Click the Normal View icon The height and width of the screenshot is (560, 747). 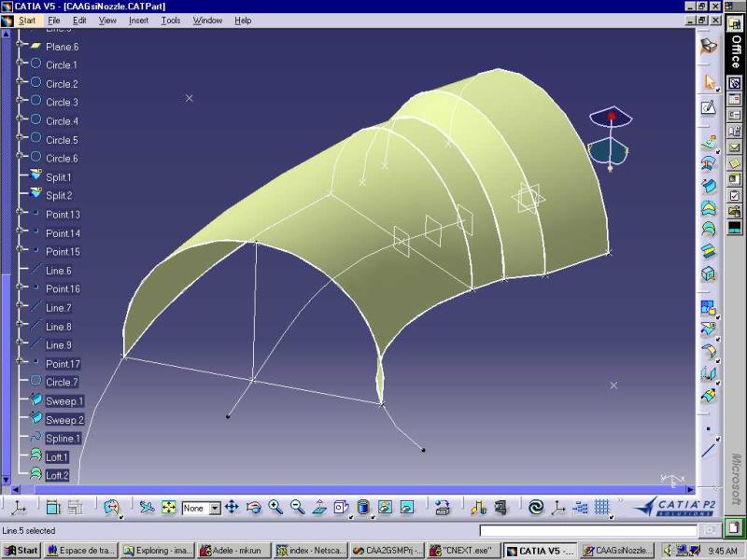coord(319,508)
